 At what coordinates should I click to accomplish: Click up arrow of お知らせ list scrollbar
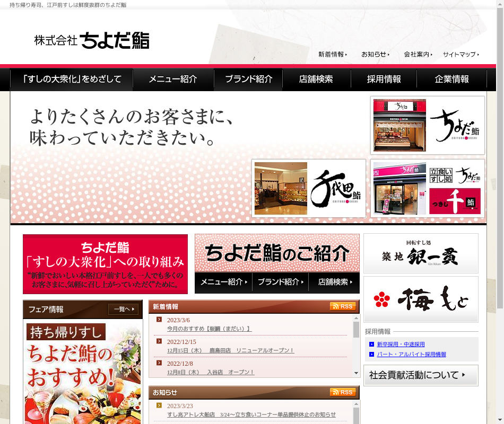[x=356, y=404]
